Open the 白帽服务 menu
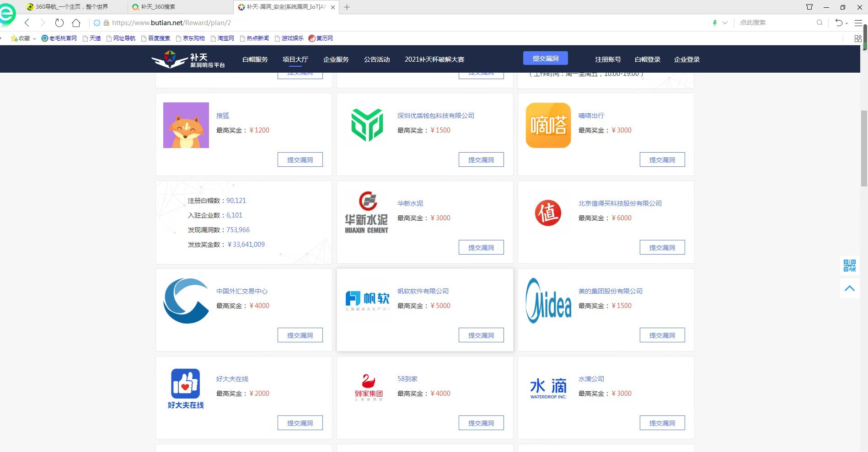The width and height of the screenshot is (868, 452). (255, 59)
